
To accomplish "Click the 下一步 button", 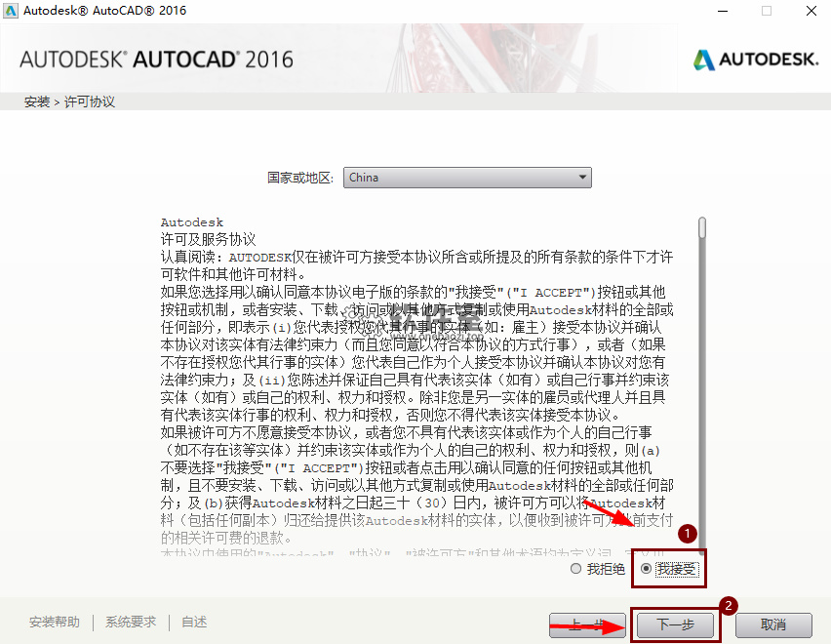I will click(675, 624).
